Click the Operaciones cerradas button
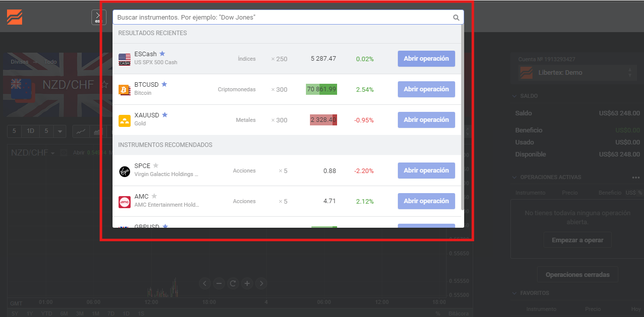The height and width of the screenshot is (317, 644). (578, 275)
